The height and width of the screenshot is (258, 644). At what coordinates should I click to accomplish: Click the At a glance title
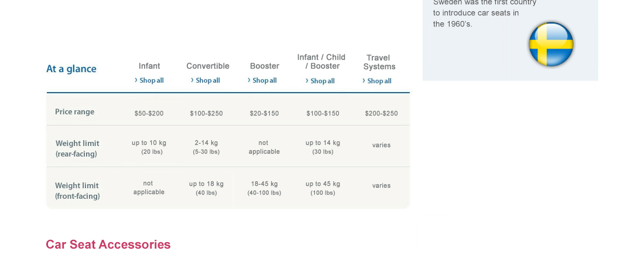click(x=71, y=69)
